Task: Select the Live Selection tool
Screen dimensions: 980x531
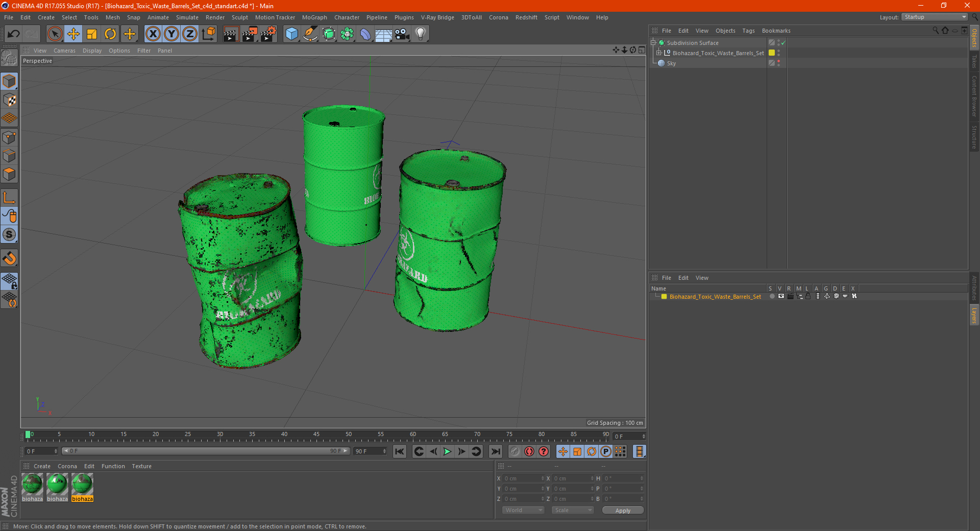Action: tap(55, 34)
